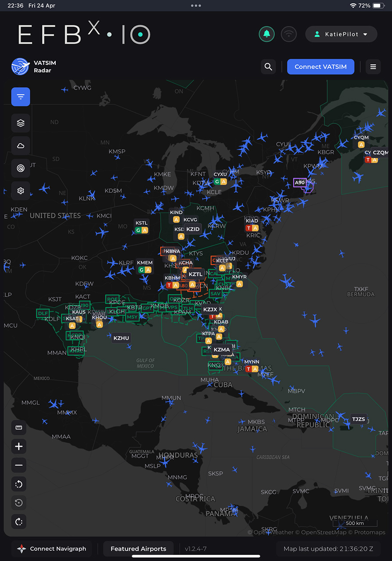392x561 pixels.
Task: Click the red T badge under KIAD
Action: (249, 228)
